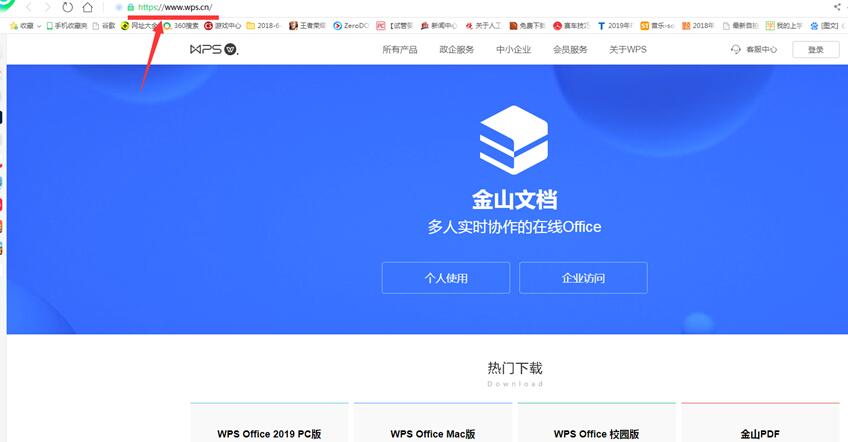Choose the 个人使用 button
Screen dimensions: 848x442
pos(446,278)
